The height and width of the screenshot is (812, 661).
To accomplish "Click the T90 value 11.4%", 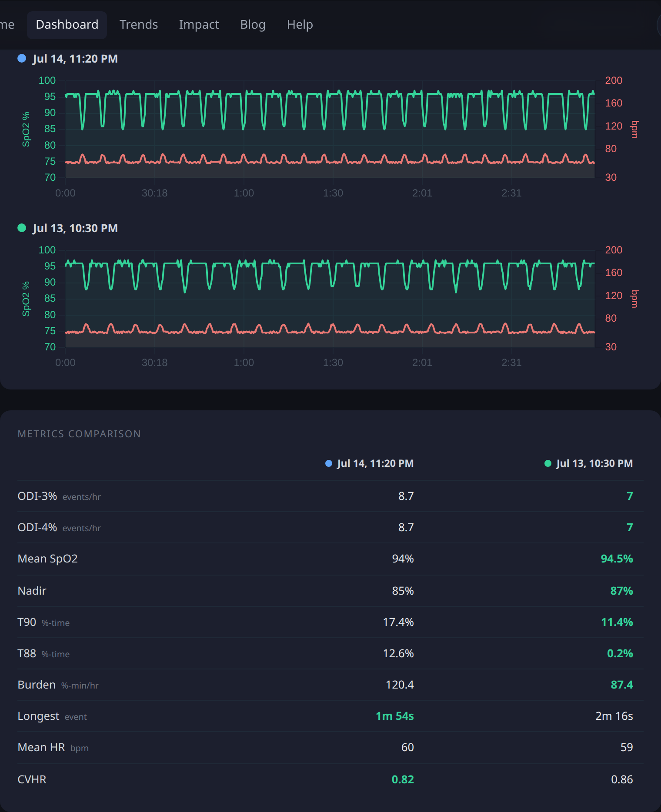I will click(x=617, y=622).
